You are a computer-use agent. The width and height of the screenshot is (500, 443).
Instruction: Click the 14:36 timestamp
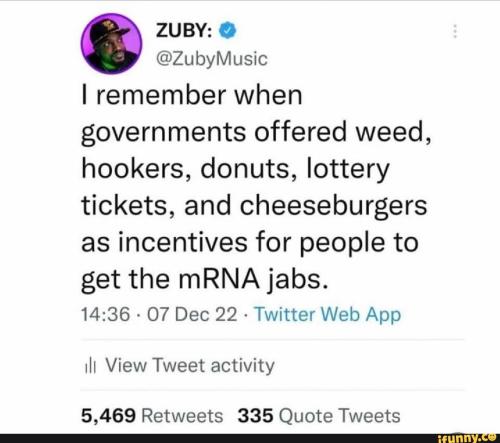pos(105,314)
